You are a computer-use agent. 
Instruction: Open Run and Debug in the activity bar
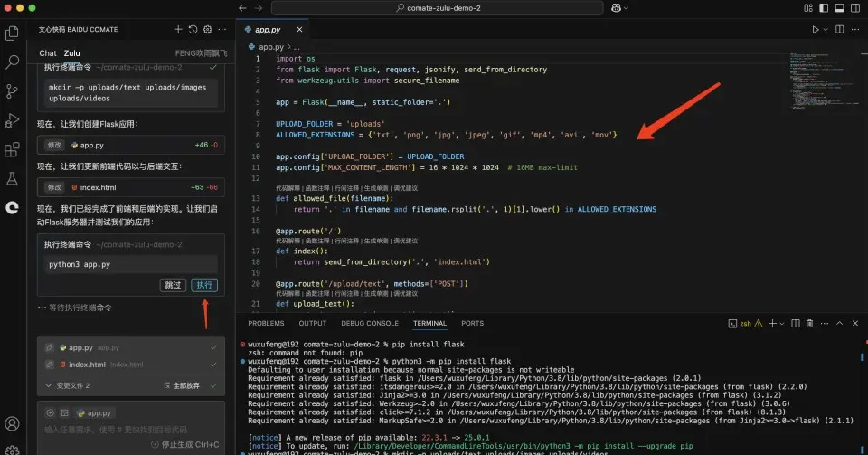tap(13, 120)
